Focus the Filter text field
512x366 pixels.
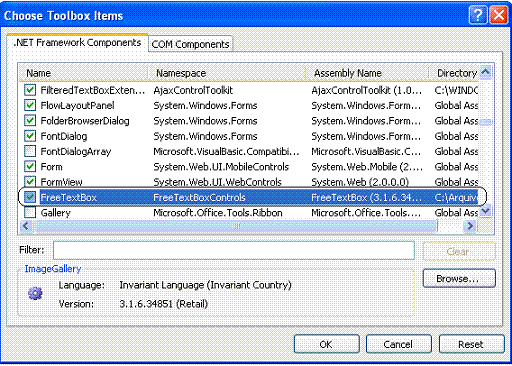(x=234, y=250)
